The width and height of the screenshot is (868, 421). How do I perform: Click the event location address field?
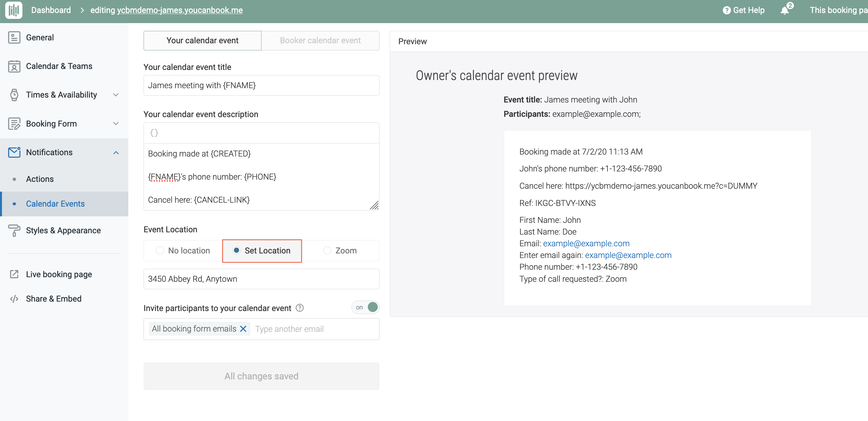click(261, 279)
